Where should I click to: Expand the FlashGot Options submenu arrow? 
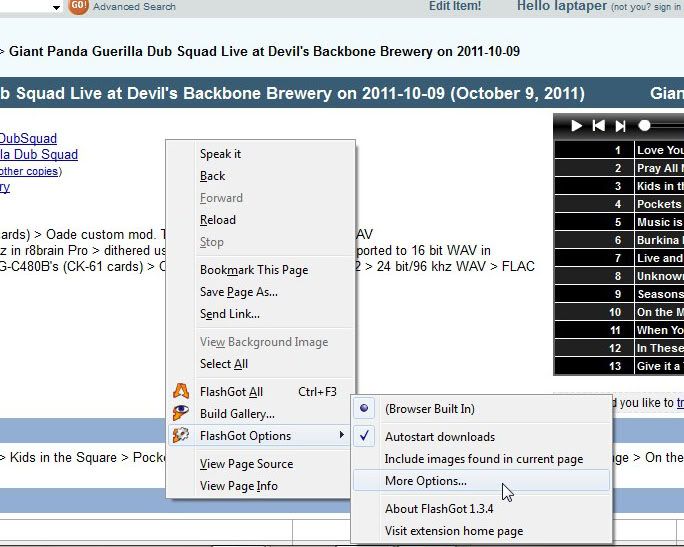tap(342, 434)
